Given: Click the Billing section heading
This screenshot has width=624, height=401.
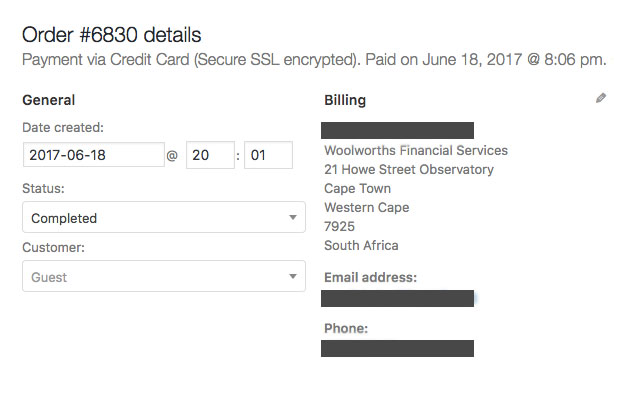Looking at the screenshot, I should pos(345,100).
